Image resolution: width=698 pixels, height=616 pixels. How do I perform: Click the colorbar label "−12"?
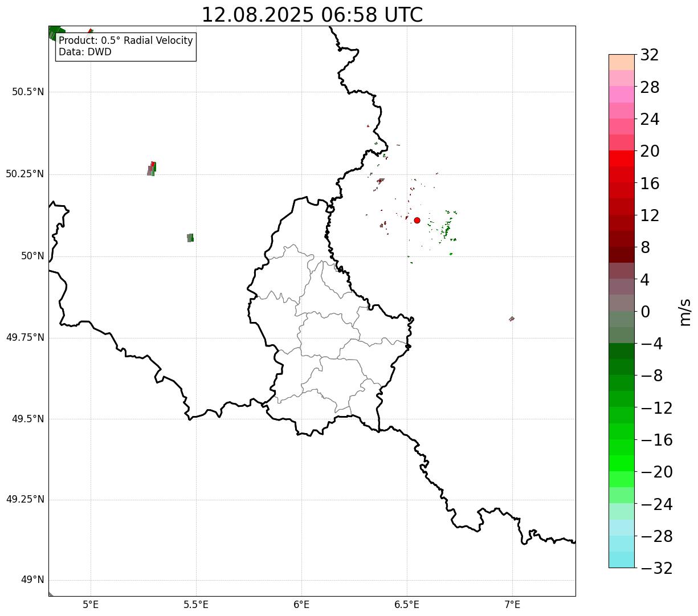click(656, 408)
